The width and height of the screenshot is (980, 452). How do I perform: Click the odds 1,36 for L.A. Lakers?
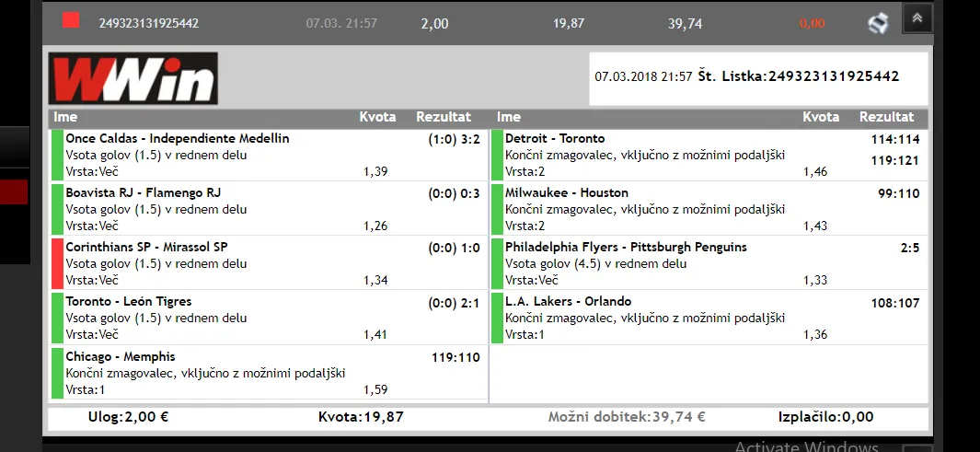click(815, 334)
